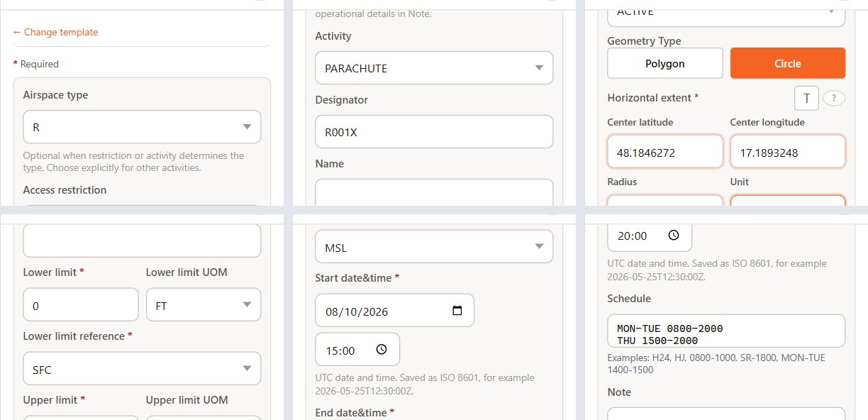Image resolution: width=868 pixels, height=420 pixels.
Task: Edit the Lower limit field with 0
Action: coord(81,304)
